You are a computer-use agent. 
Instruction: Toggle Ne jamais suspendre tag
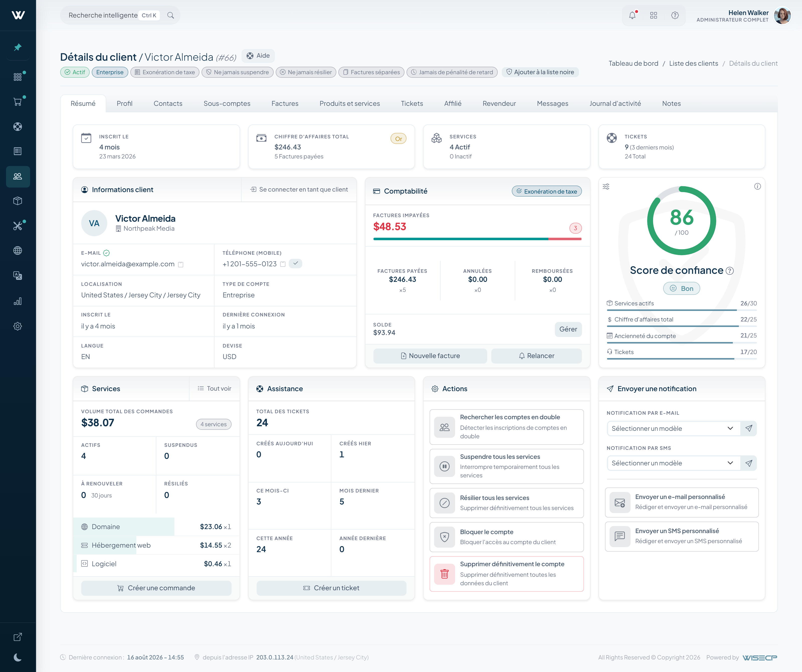pos(237,72)
